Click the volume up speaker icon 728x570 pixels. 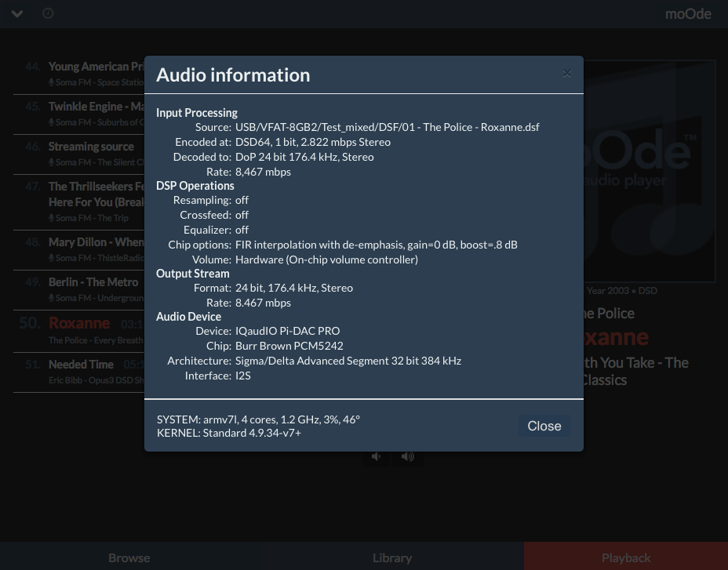(x=408, y=457)
